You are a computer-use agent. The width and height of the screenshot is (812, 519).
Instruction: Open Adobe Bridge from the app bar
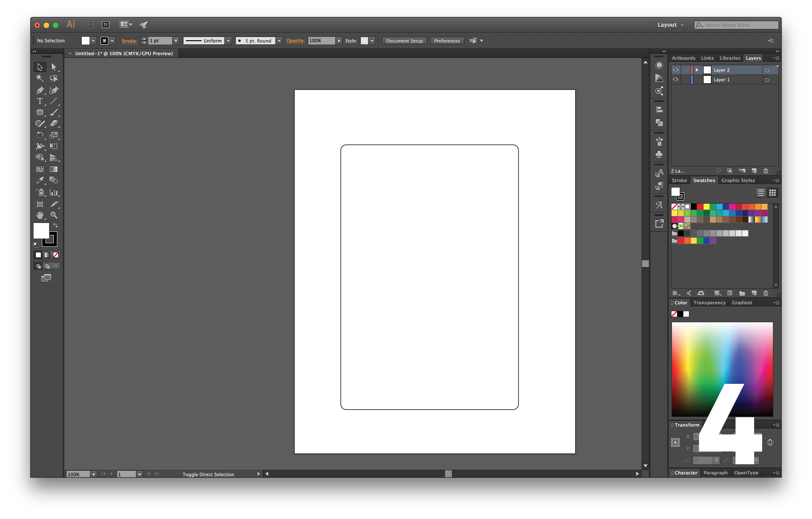click(x=89, y=24)
